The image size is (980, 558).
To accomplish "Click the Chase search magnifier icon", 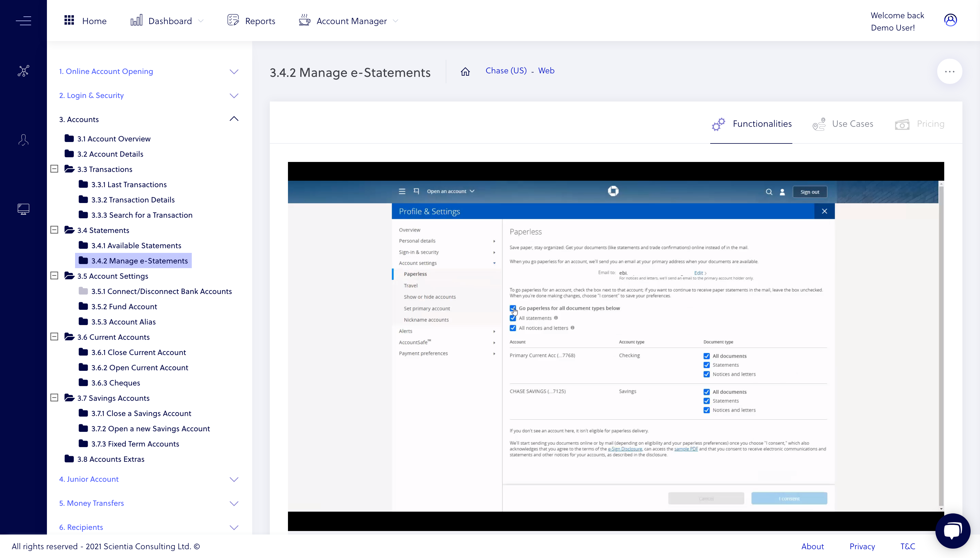I will [x=769, y=192].
